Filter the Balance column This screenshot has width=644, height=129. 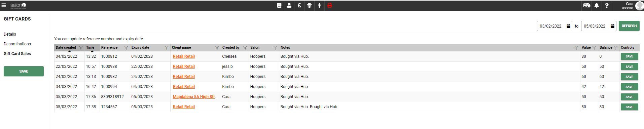tap(615, 48)
